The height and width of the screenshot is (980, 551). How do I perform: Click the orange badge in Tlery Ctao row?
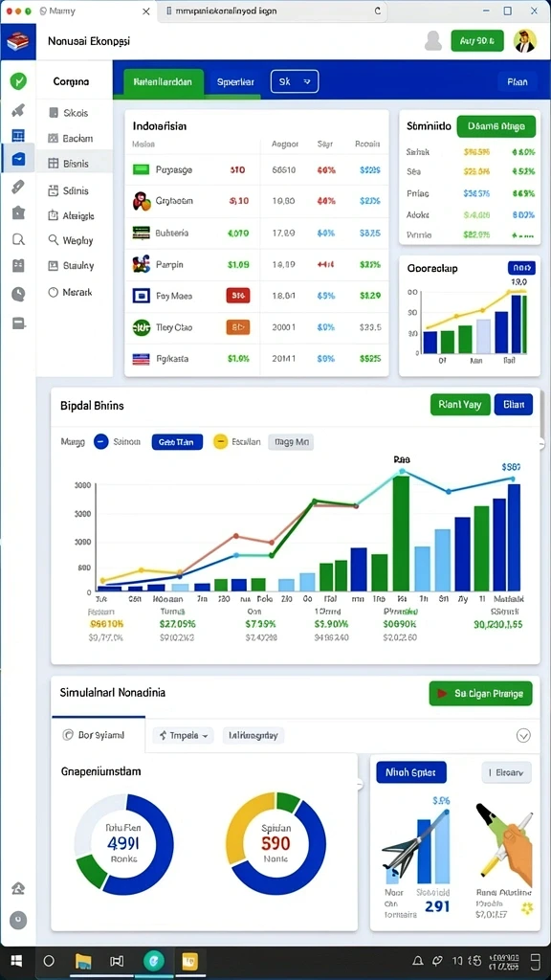click(x=238, y=326)
